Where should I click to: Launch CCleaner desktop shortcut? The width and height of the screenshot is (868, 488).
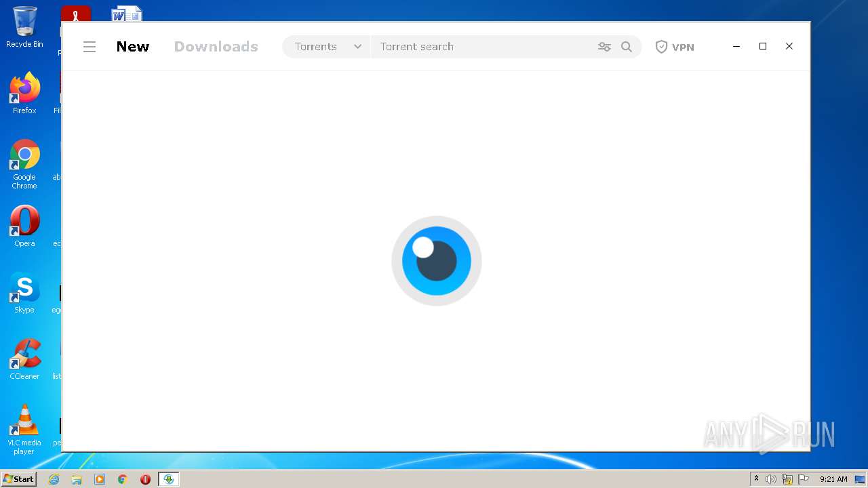24,359
